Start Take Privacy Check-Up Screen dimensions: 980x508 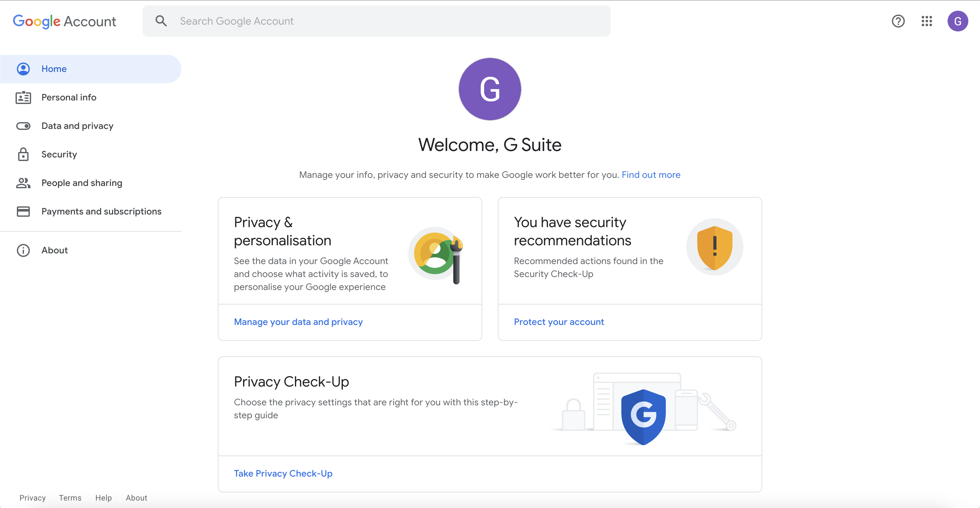click(x=283, y=473)
